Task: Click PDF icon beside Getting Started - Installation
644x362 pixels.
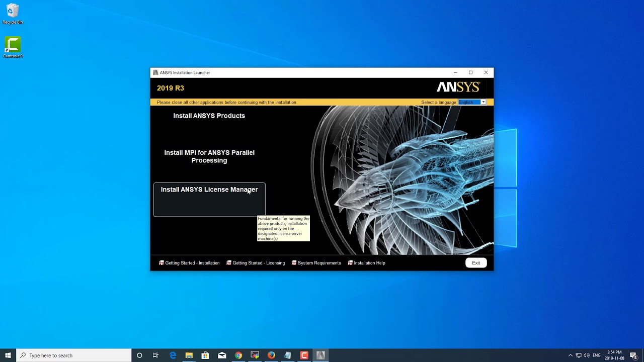Action: click(162, 263)
